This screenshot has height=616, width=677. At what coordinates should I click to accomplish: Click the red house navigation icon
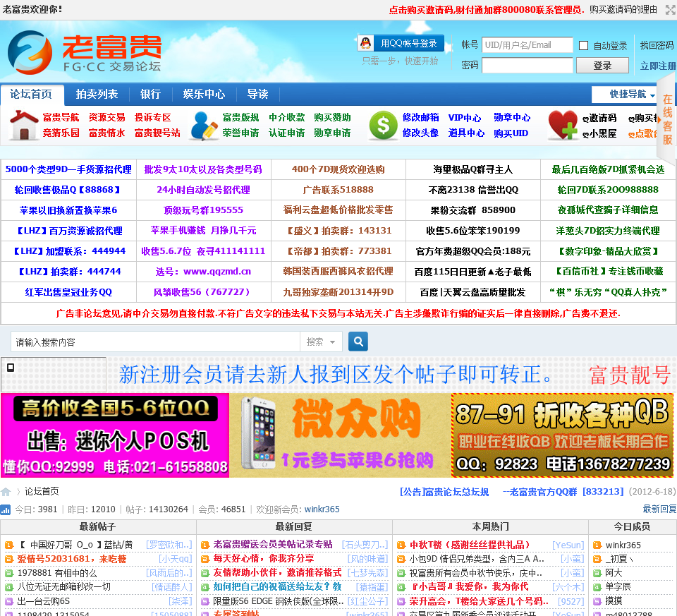(x=24, y=125)
